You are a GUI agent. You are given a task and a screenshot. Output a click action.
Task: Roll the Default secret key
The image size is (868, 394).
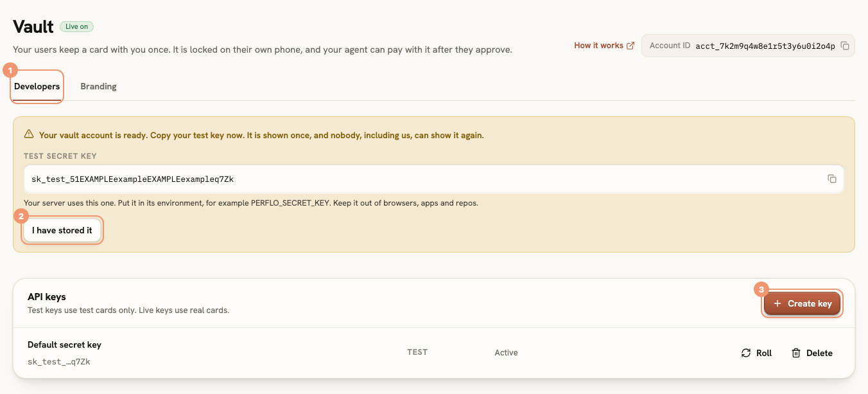[756, 353]
